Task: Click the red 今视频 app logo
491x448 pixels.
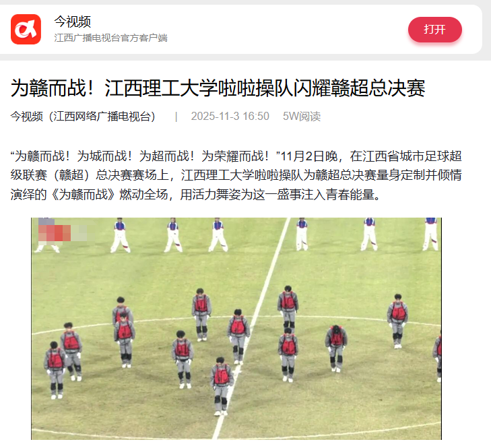Action: click(x=26, y=29)
